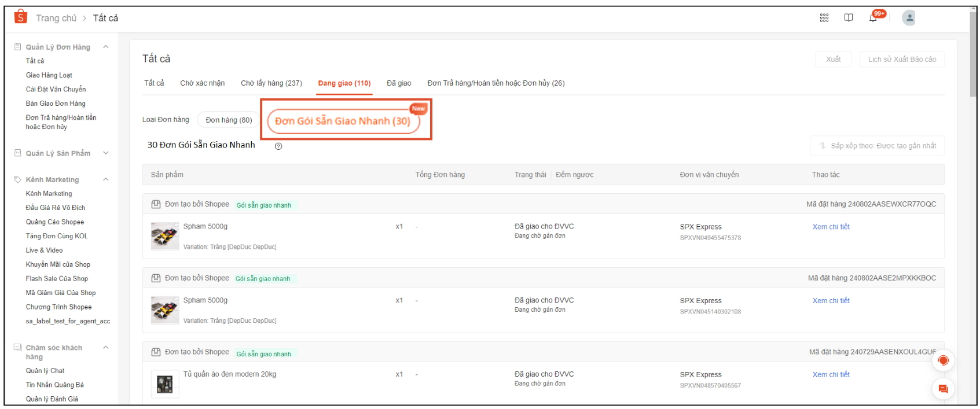Collapse the Chăm sóc khách hàng section
The height and width of the screenshot is (409, 980).
click(x=106, y=348)
